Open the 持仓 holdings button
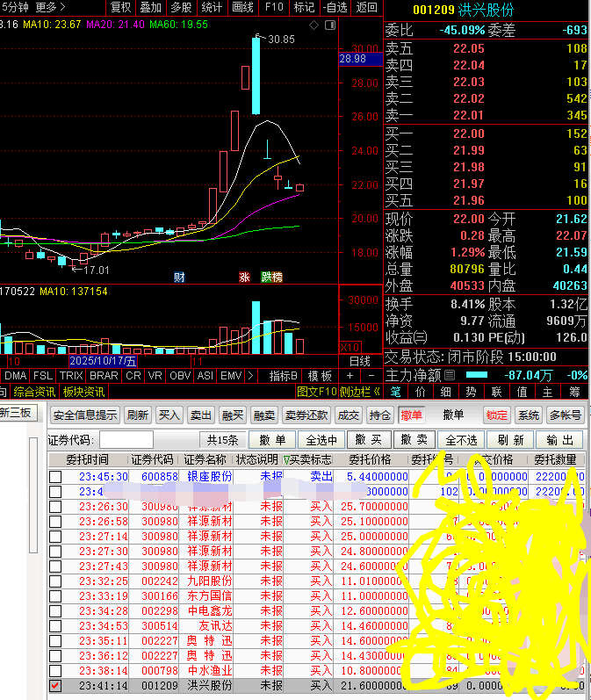Image resolution: width=591 pixels, height=700 pixels. 380,415
